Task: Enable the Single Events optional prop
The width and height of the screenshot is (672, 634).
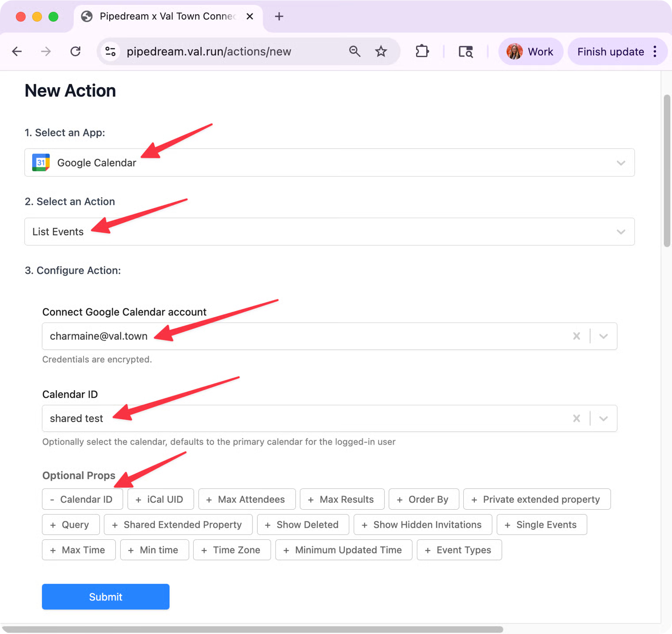Action: (542, 525)
